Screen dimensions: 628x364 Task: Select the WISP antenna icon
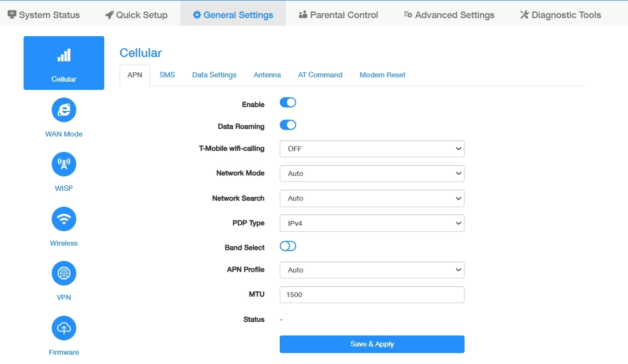(x=64, y=164)
